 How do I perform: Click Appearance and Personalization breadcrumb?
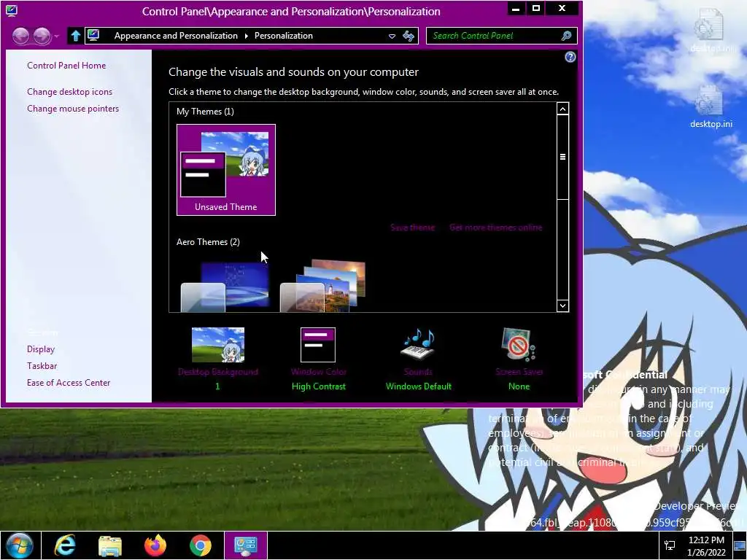pyautogui.click(x=176, y=36)
